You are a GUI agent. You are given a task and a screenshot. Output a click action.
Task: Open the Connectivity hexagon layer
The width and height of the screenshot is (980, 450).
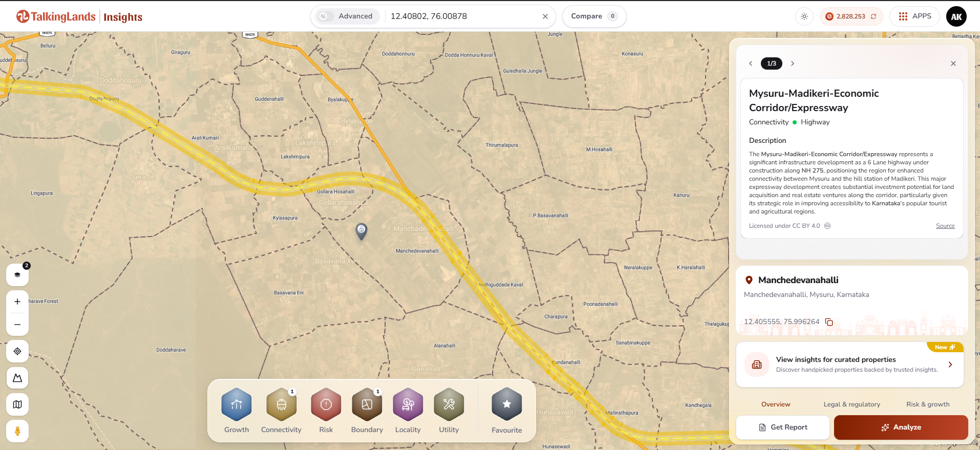pos(281,404)
